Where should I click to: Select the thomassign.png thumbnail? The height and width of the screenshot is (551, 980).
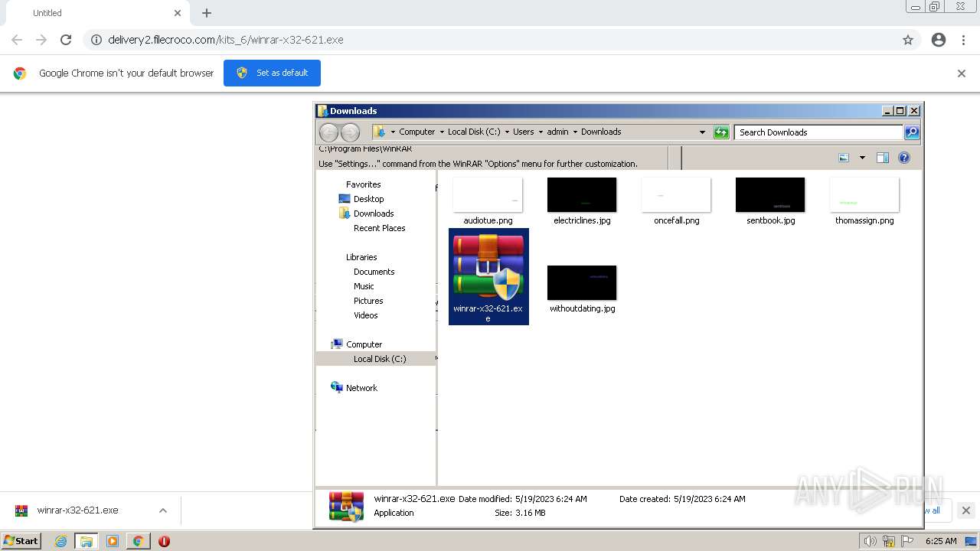click(864, 195)
